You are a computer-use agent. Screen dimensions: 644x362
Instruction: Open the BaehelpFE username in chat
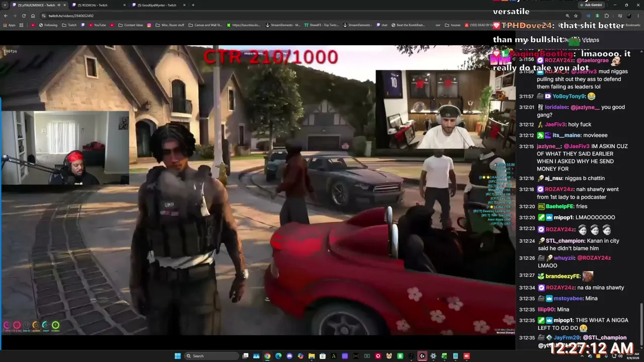coord(559,207)
